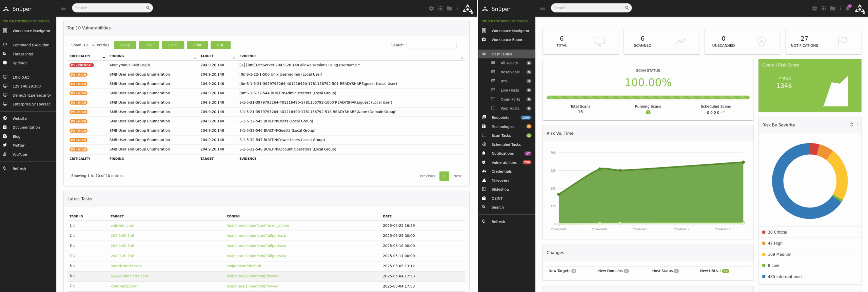Click the OSINT briefcase icon
This screenshot has height=292, width=868.
pos(484,198)
